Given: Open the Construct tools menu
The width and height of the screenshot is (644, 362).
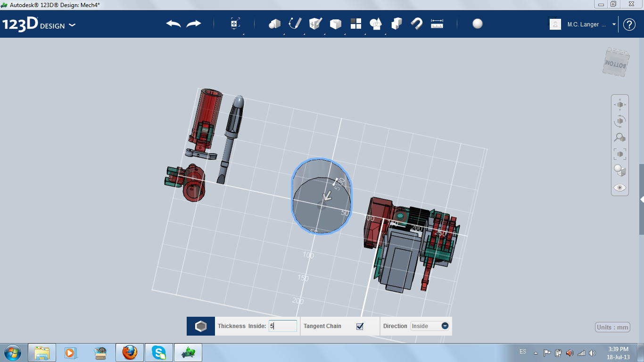Looking at the screenshot, I should [x=315, y=24].
